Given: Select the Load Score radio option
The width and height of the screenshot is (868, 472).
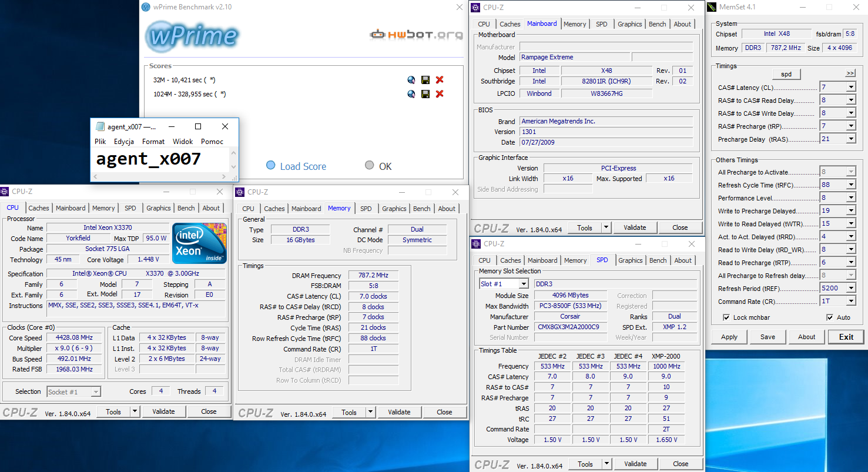Looking at the screenshot, I should point(270,165).
